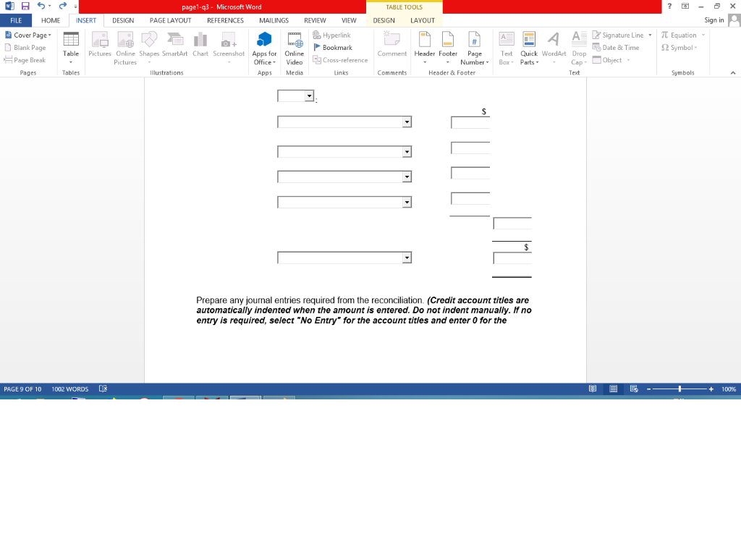
Task: Switch to Print Layout view
Action: [x=613, y=389]
